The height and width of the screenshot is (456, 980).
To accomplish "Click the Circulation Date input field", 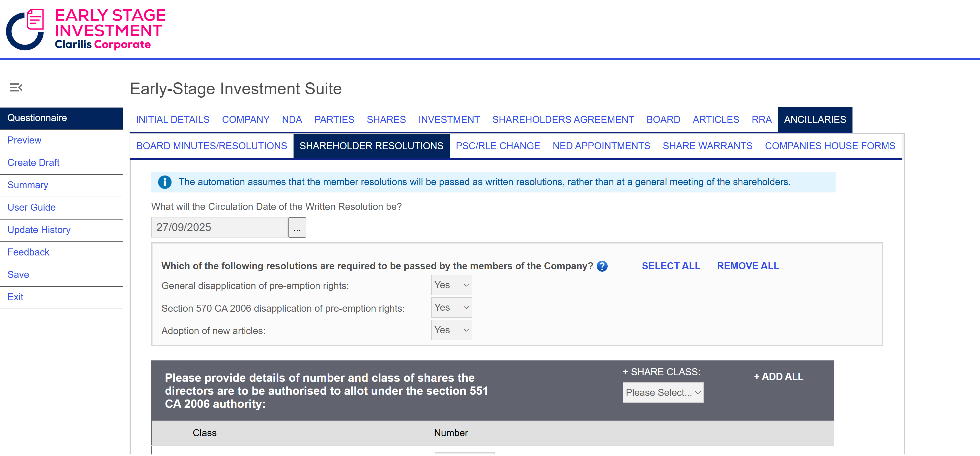I will pos(220,228).
